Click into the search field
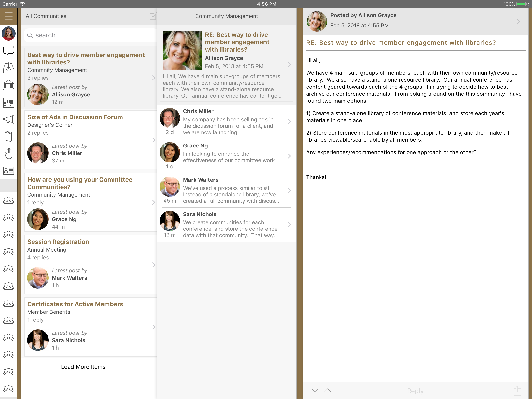Viewport: 532px width, 399px height. (x=90, y=35)
